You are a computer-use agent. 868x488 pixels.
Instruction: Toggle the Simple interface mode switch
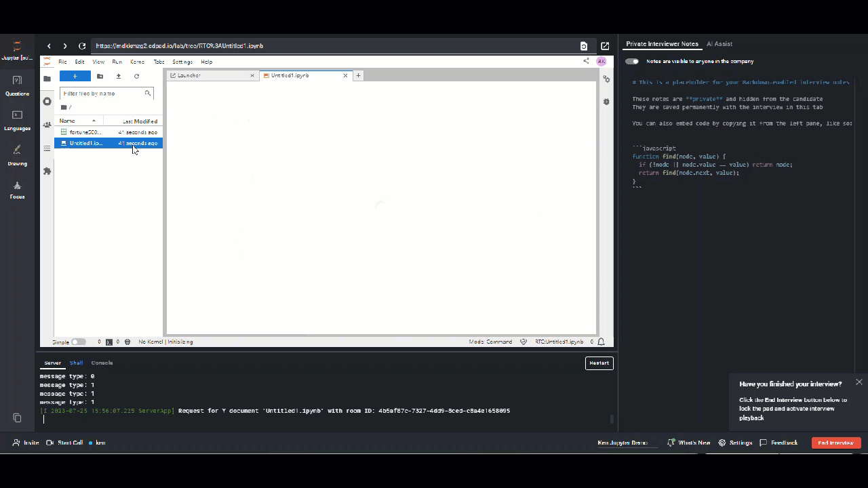pyautogui.click(x=79, y=342)
